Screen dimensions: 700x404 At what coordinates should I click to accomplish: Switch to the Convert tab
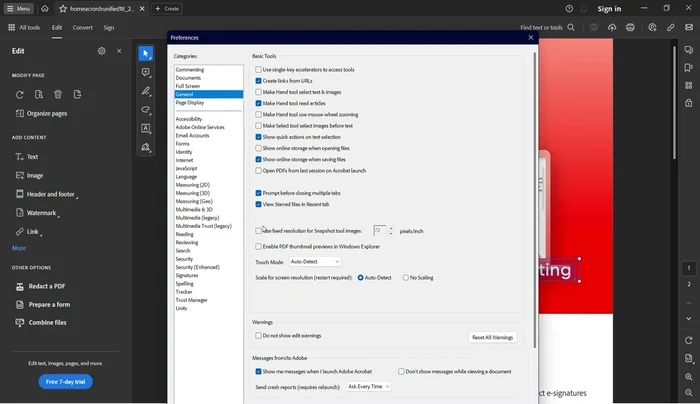pyautogui.click(x=82, y=28)
